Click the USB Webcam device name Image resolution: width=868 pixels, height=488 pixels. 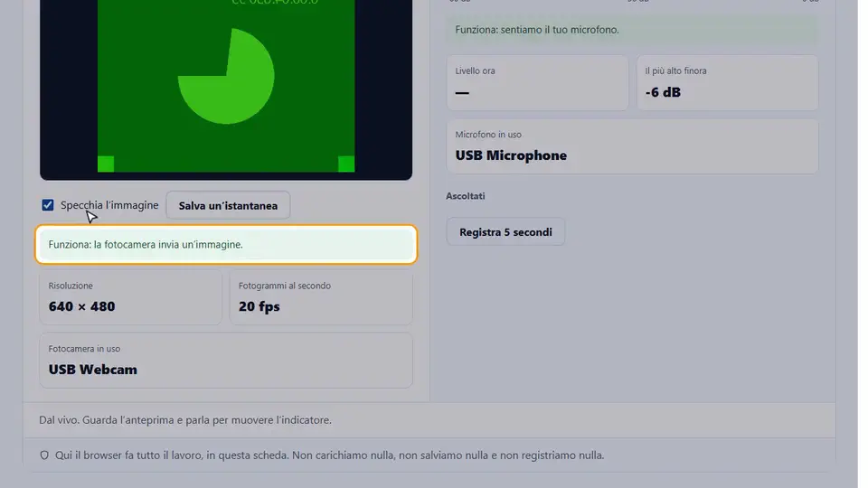(x=93, y=370)
